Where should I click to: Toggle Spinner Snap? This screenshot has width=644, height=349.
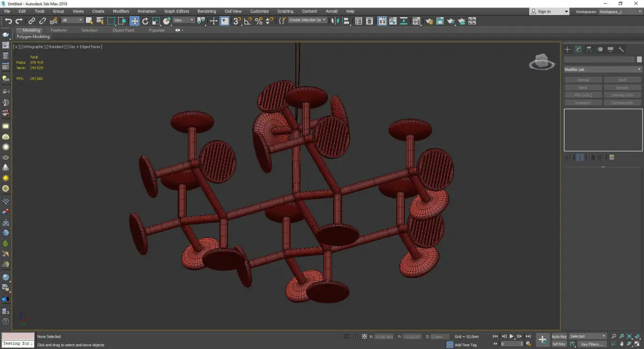point(269,21)
